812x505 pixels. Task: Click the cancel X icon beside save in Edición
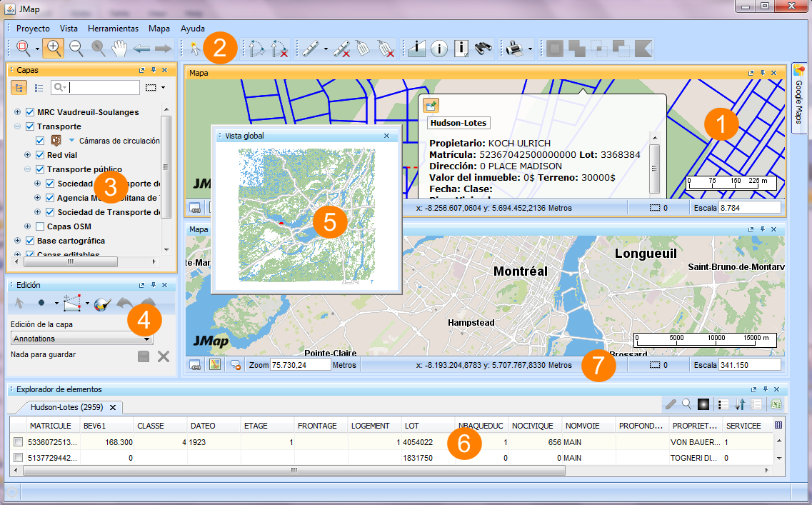tap(164, 356)
